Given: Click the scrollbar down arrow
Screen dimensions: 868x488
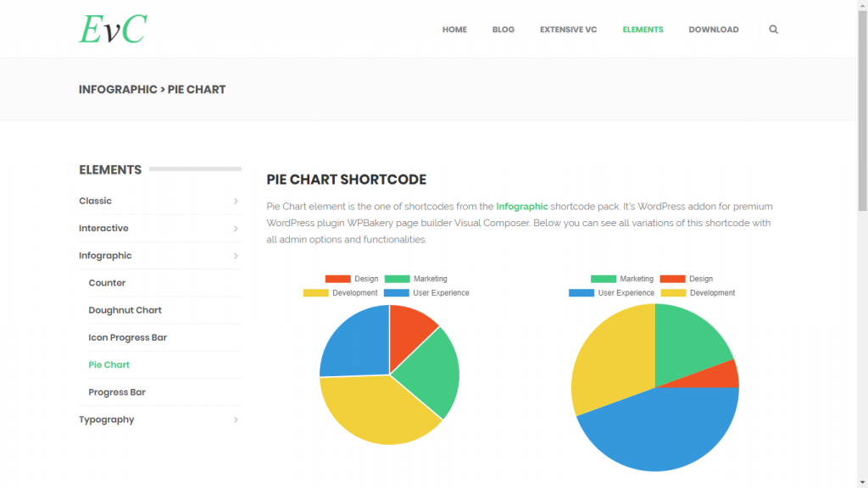Looking at the screenshot, I should click(862, 482).
